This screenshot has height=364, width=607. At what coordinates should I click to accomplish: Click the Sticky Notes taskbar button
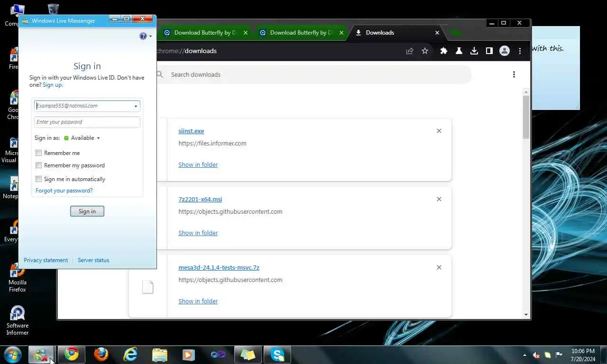coord(248,355)
